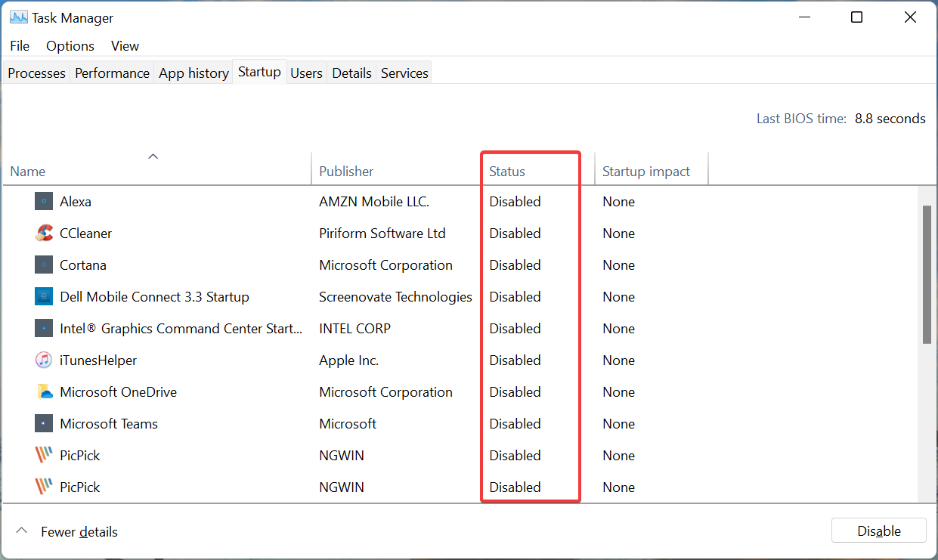Select the Cortana icon
Viewport: 938px width, 560px height.
pos(43,265)
